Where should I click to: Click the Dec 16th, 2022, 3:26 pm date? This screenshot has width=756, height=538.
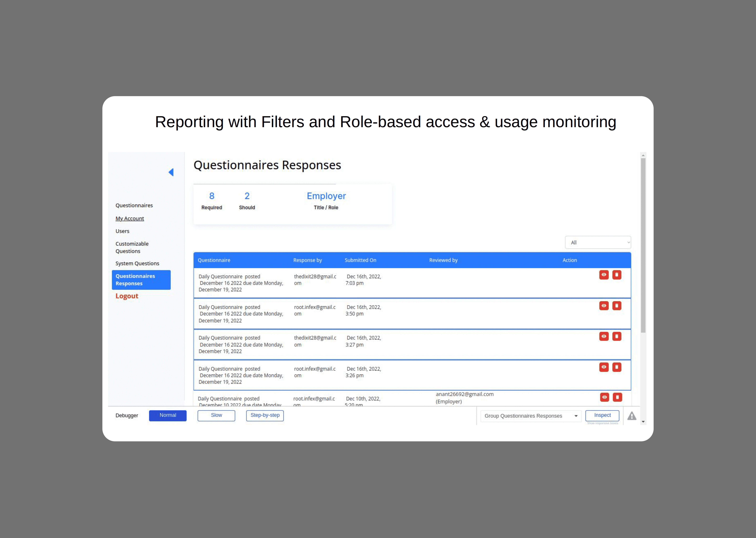click(363, 372)
